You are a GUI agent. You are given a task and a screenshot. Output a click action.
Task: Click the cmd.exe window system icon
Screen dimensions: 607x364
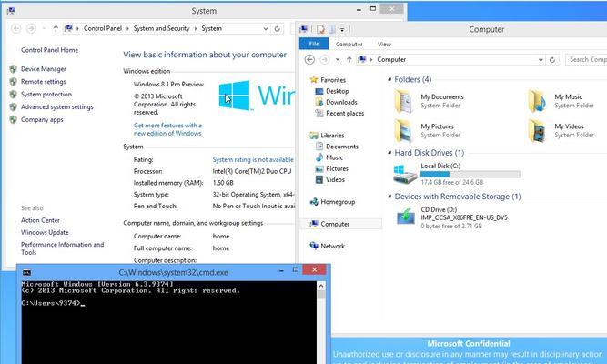click(26, 273)
